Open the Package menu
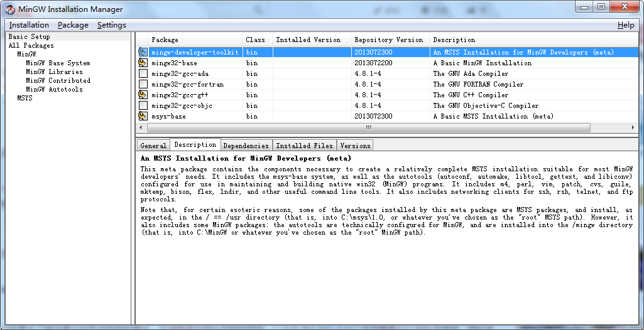 [73, 25]
